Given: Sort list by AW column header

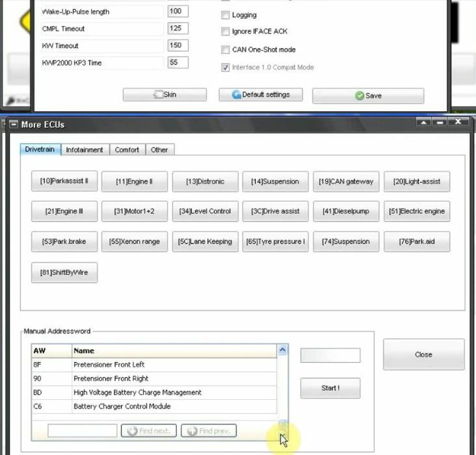Looking at the screenshot, I should point(51,351).
